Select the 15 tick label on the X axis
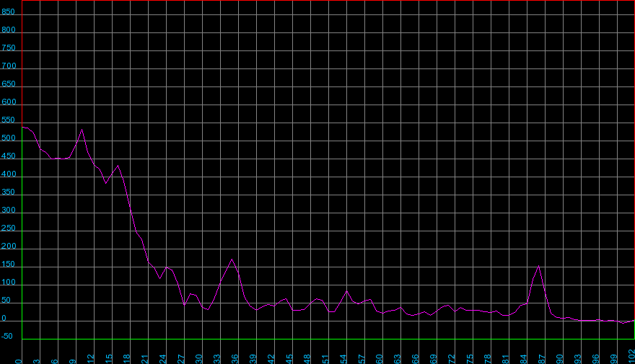The width and height of the screenshot is (635, 364). (x=108, y=359)
